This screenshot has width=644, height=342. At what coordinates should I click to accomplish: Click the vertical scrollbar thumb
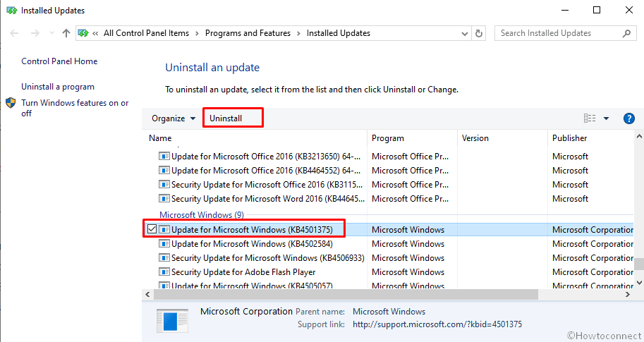tap(639, 264)
